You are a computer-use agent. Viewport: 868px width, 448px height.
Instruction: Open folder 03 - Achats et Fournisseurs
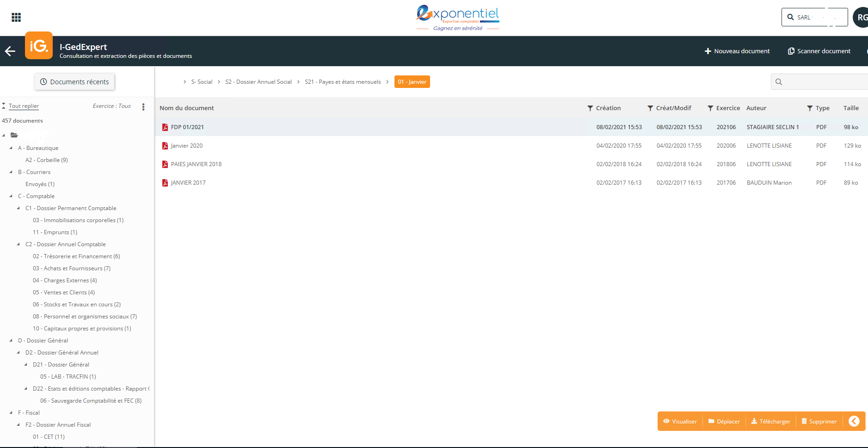72,268
